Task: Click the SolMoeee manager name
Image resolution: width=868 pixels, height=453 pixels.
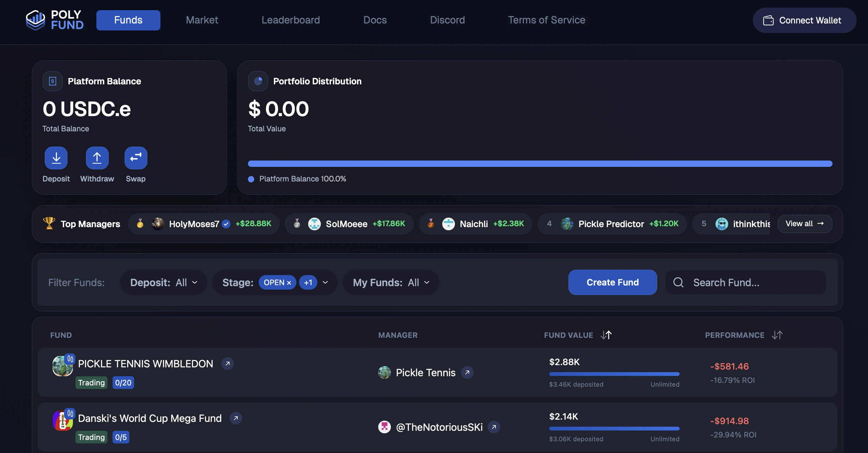Action: (x=347, y=224)
